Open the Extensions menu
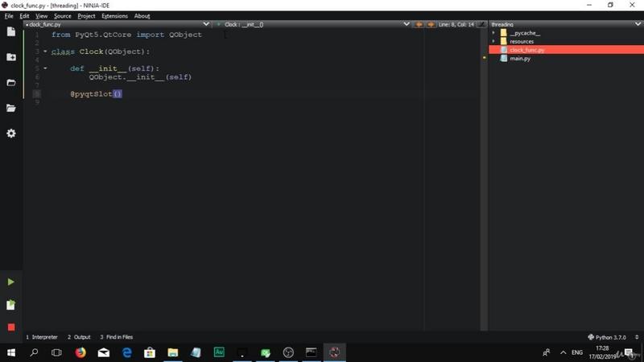The width and height of the screenshot is (644, 362). (x=114, y=16)
